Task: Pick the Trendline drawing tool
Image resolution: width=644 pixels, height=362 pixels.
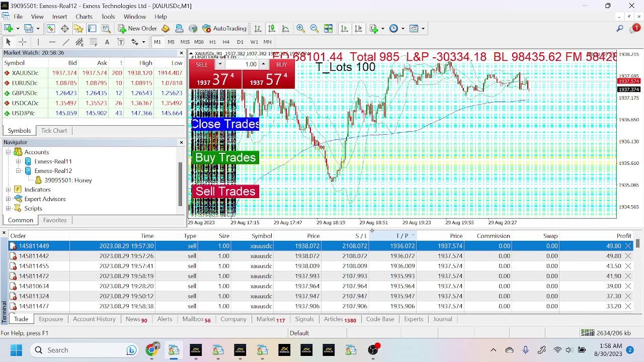Action: [x=65, y=42]
